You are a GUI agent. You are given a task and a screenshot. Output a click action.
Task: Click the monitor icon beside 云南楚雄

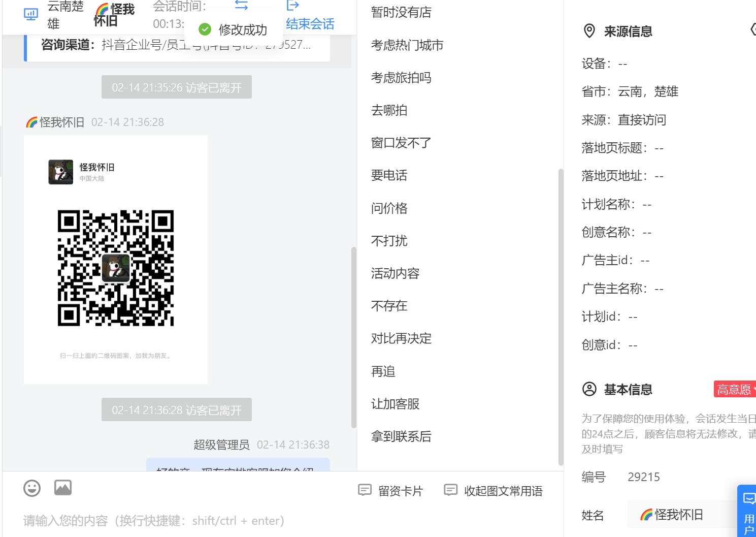click(31, 14)
